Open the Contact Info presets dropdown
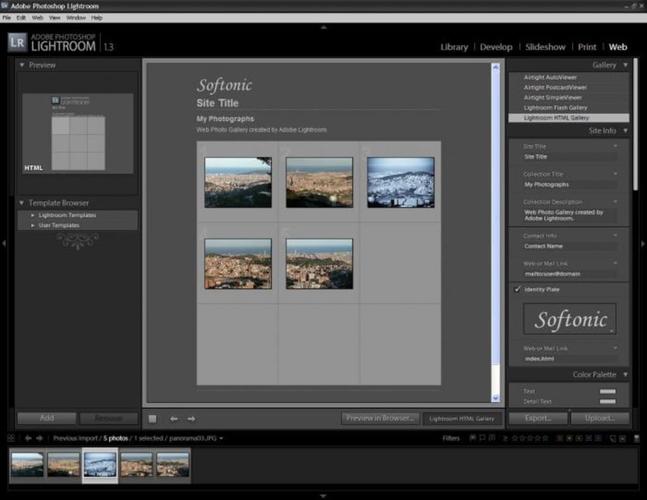Screen dimensions: 647x500 (615, 235)
